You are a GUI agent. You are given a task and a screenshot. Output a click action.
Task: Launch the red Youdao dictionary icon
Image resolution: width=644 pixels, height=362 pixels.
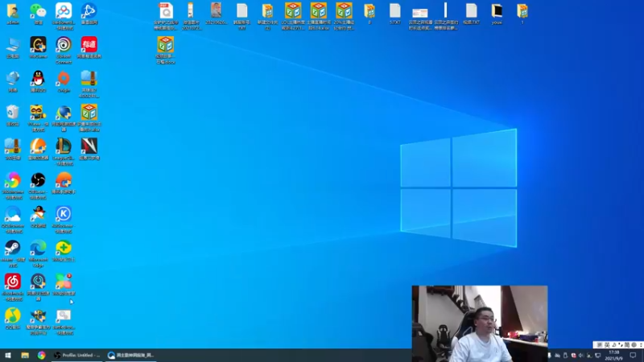coord(89,47)
